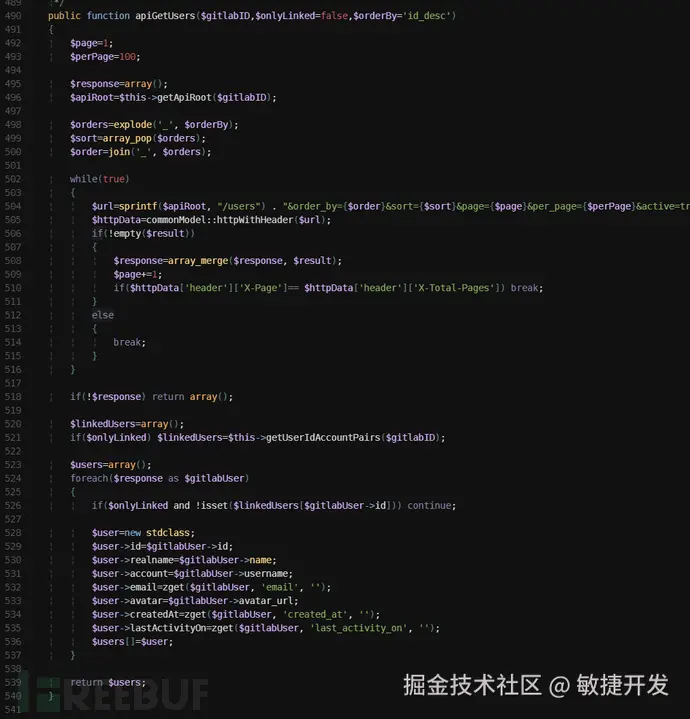Click the $user->realname assignment line
The width and height of the screenshot is (690, 719).
[184, 560]
